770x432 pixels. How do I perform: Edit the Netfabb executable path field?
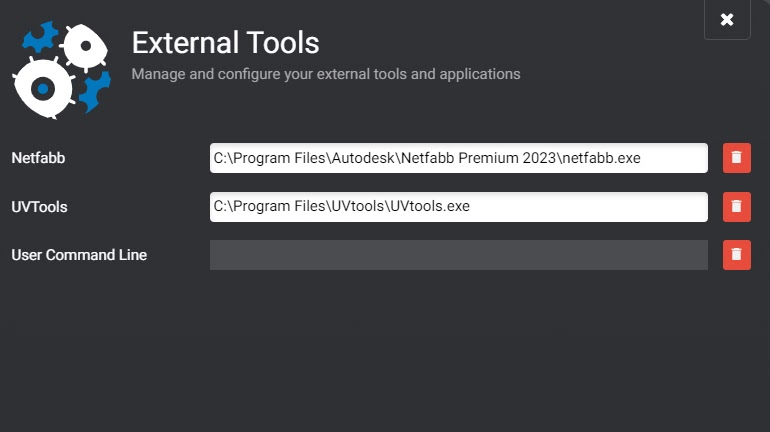(x=459, y=158)
